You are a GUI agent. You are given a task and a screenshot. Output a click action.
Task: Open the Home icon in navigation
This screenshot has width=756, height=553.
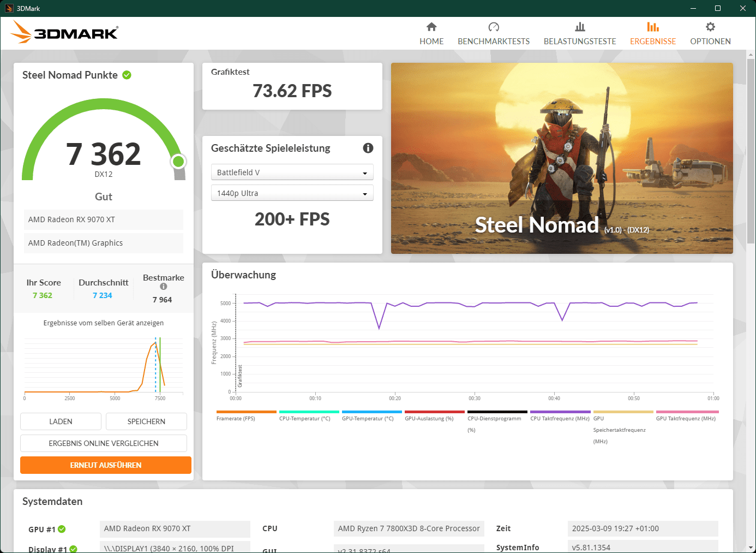[x=431, y=27]
